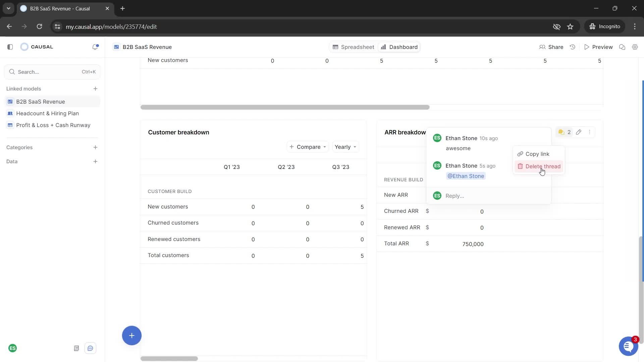The image size is (644, 362).
Task: Open Headcount & Hiring Plan model
Action: click(x=52, y=113)
